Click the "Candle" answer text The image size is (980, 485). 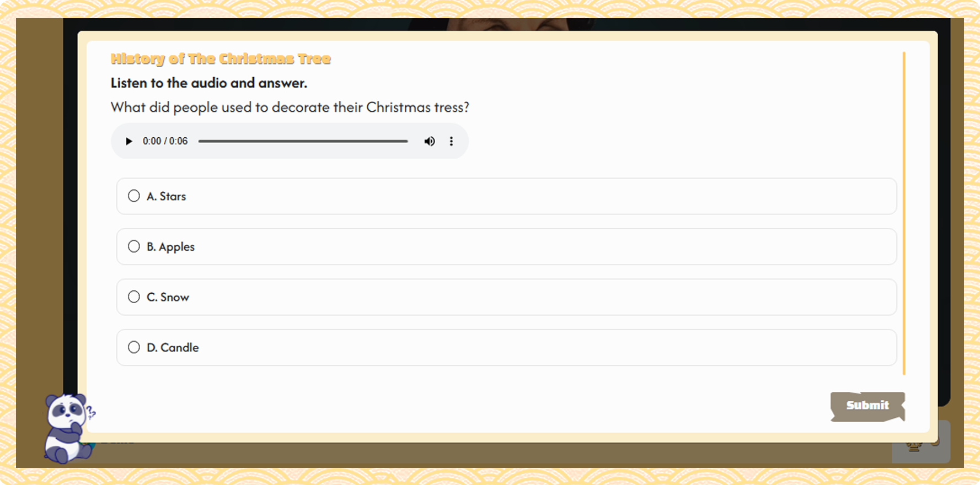coord(179,348)
